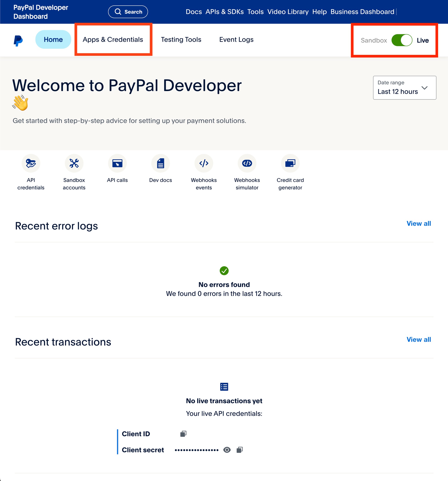Viewport: 448px width, 481px height.
Task: Click the Search button in header
Action: (128, 12)
